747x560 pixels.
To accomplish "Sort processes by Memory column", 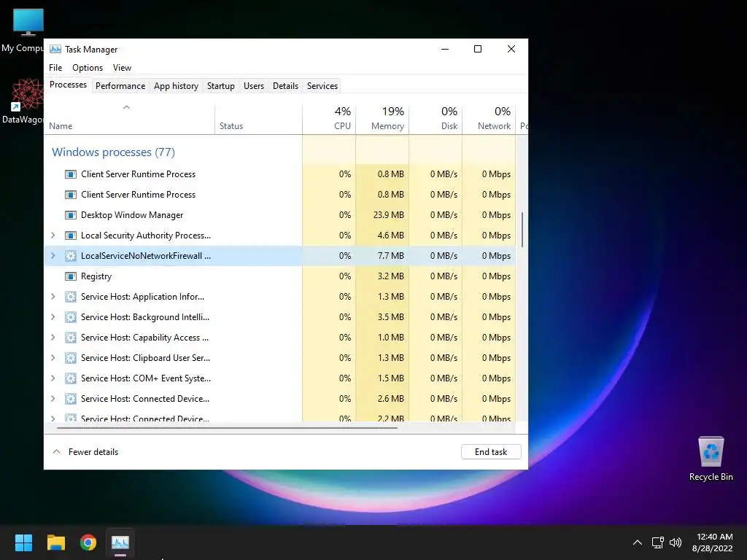I will (x=382, y=119).
